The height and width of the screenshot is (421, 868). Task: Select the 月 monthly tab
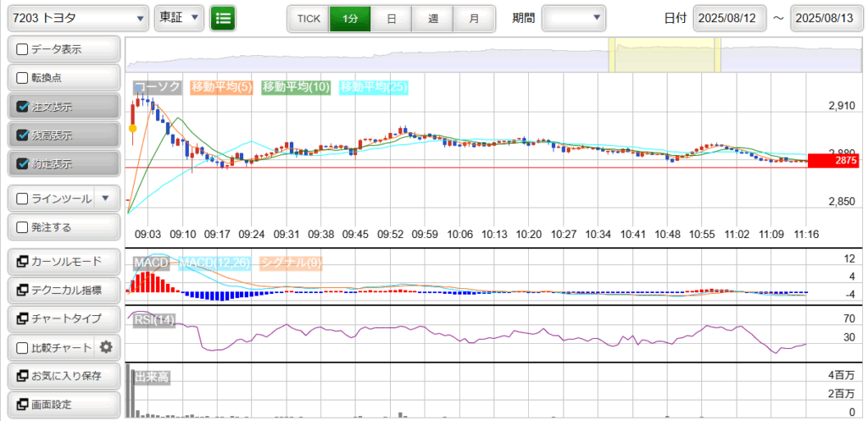click(474, 19)
